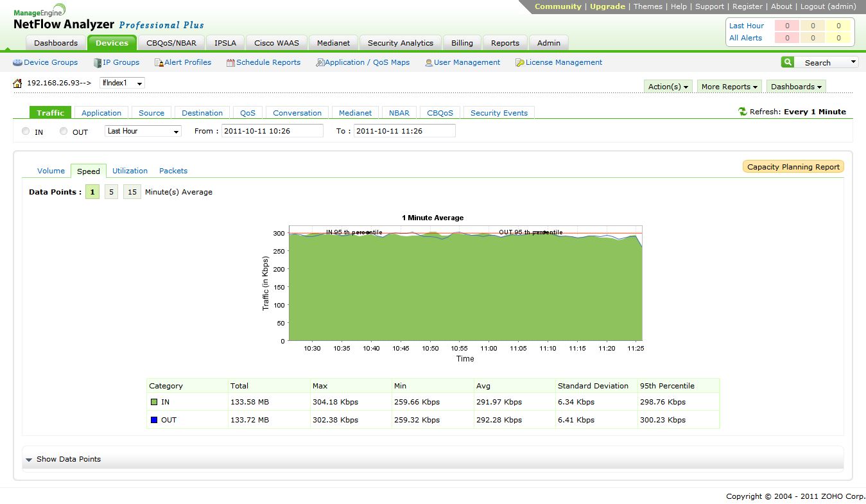
Task: Click the traffic speed graph area
Action: (x=465, y=283)
